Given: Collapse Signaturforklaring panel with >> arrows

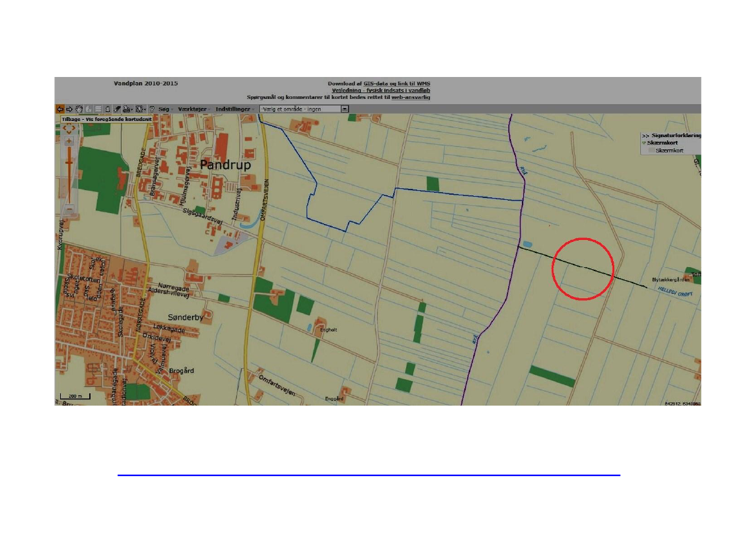Looking at the screenshot, I should 645,136.
